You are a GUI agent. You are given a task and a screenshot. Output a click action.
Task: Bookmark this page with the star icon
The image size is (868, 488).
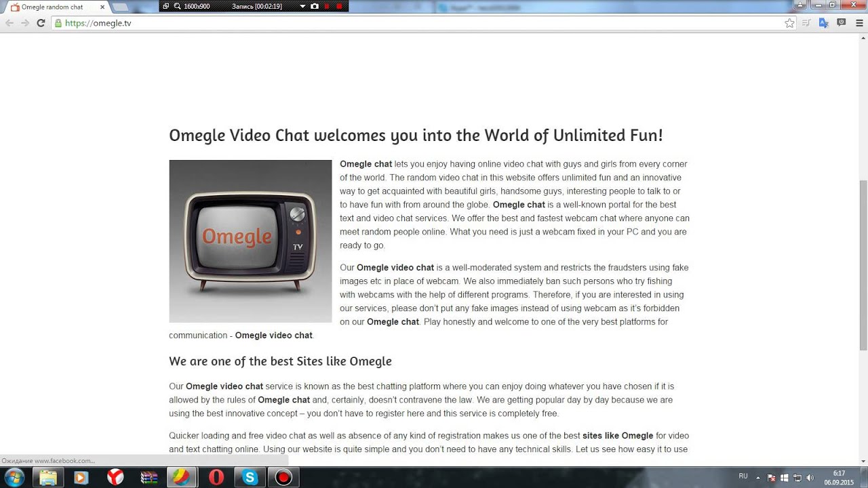click(789, 23)
